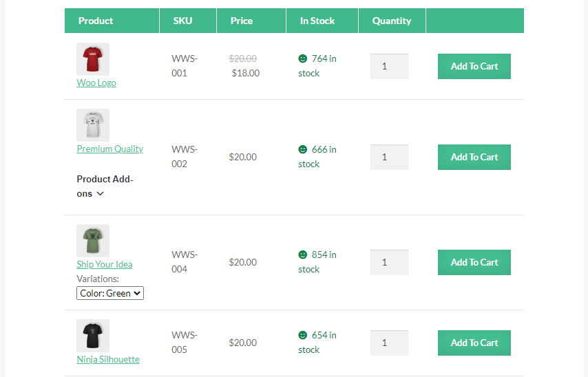Image resolution: width=588 pixels, height=377 pixels.
Task: Open the Ninja Silhouette product link
Action: [x=108, y=359]
